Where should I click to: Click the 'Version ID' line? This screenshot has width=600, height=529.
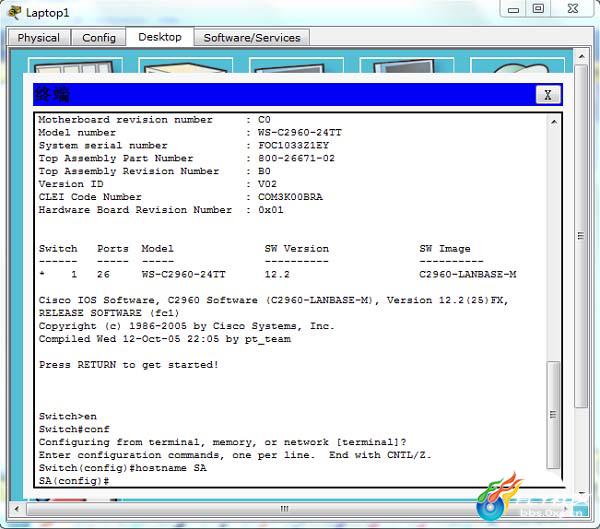157,184
